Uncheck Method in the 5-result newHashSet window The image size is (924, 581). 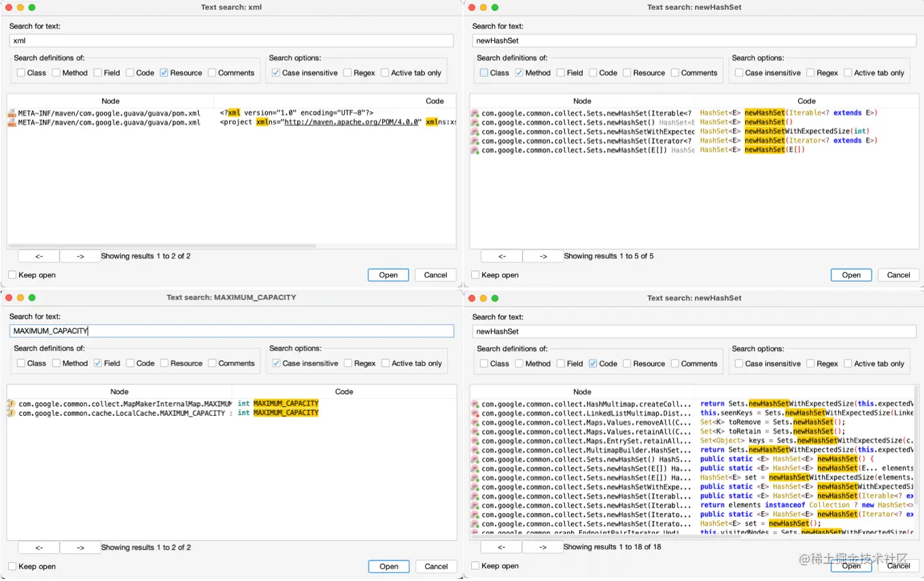point(519,73)
